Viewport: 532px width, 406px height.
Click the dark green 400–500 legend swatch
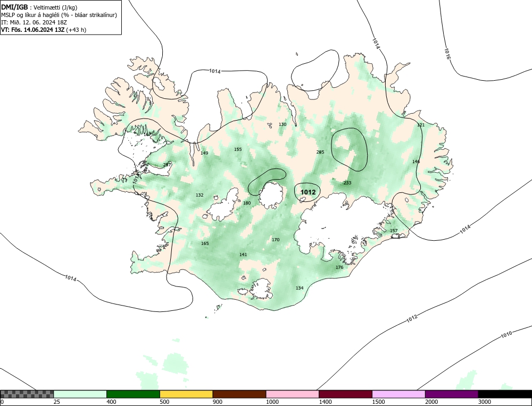click(x=133, y=394)
